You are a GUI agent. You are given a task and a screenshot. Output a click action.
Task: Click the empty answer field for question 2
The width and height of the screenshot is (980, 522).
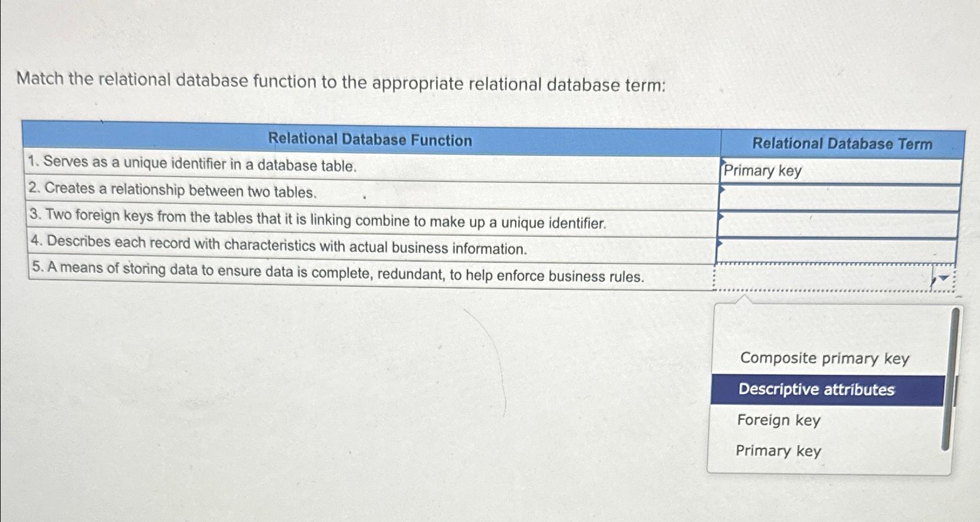[x=833, y=196]
